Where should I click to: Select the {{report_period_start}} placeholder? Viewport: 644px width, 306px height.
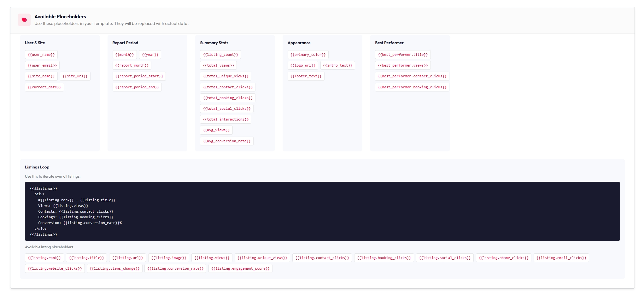pos(139,76)
